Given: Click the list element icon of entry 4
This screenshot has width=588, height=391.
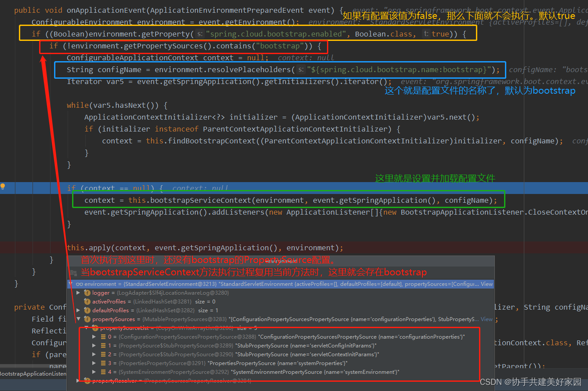Looking at the screenshot, I should (103, 372).
